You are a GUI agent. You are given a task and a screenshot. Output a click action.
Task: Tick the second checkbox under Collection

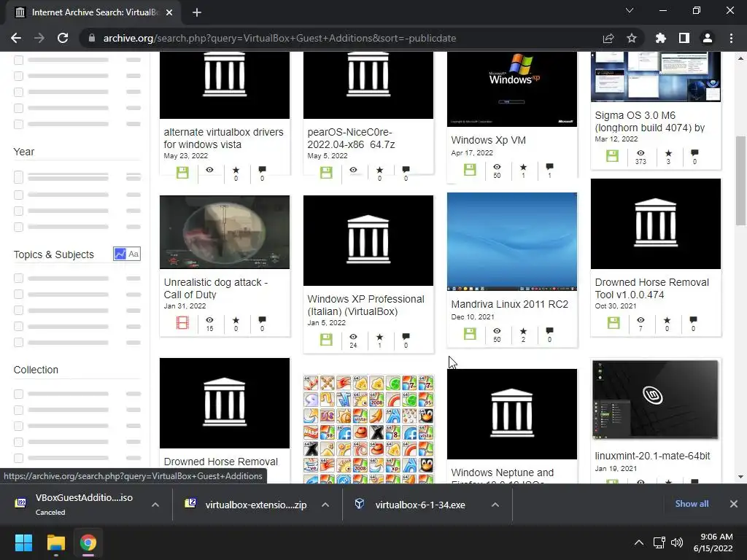[x=18, y=410]
